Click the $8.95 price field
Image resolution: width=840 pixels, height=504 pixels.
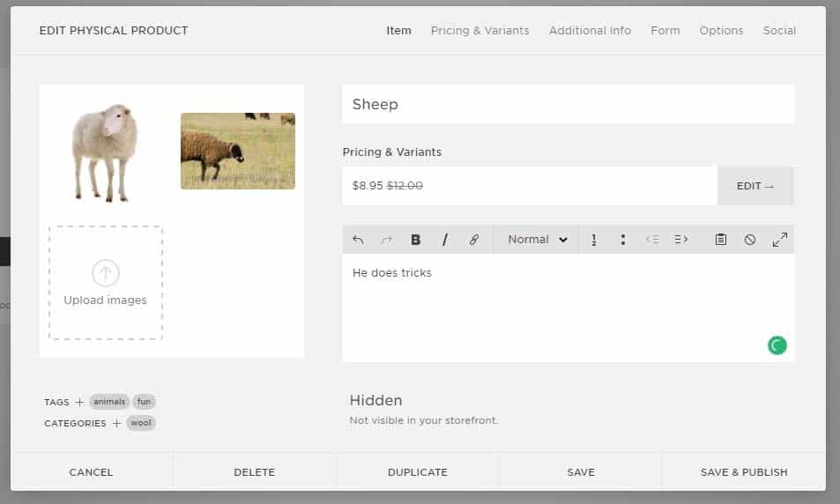529,186
